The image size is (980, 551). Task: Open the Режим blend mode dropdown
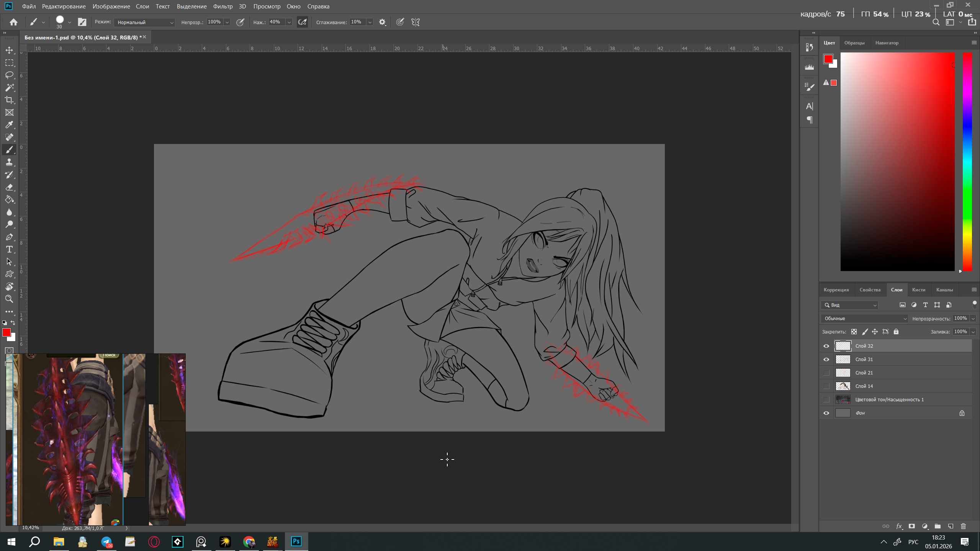tap(144, 22)
